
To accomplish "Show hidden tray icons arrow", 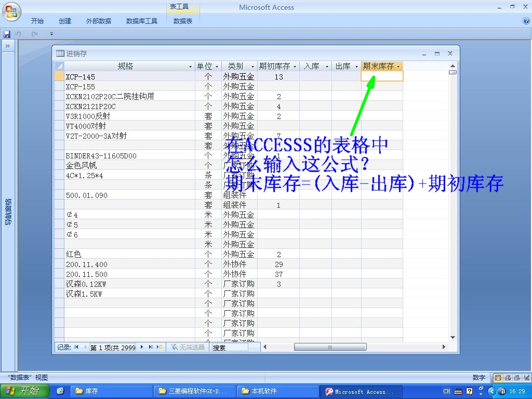I will point(493,392).
